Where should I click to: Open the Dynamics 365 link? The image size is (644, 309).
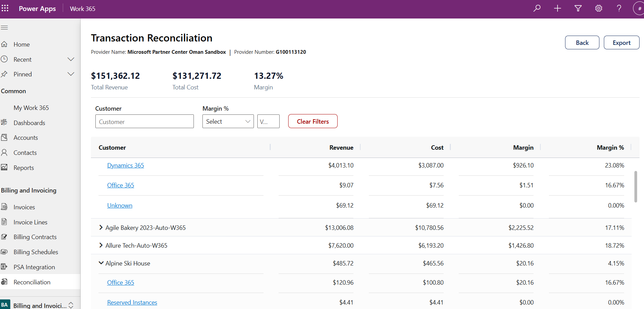pos(126,165)
